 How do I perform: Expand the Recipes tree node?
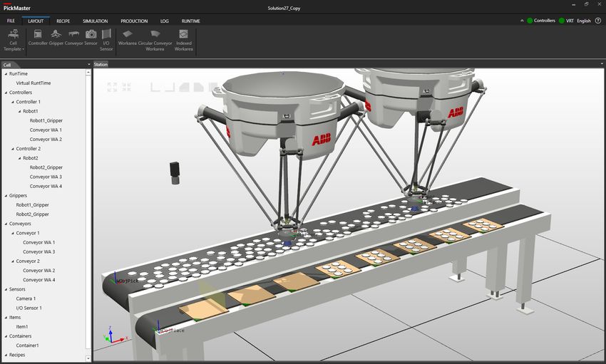[6, 355]
